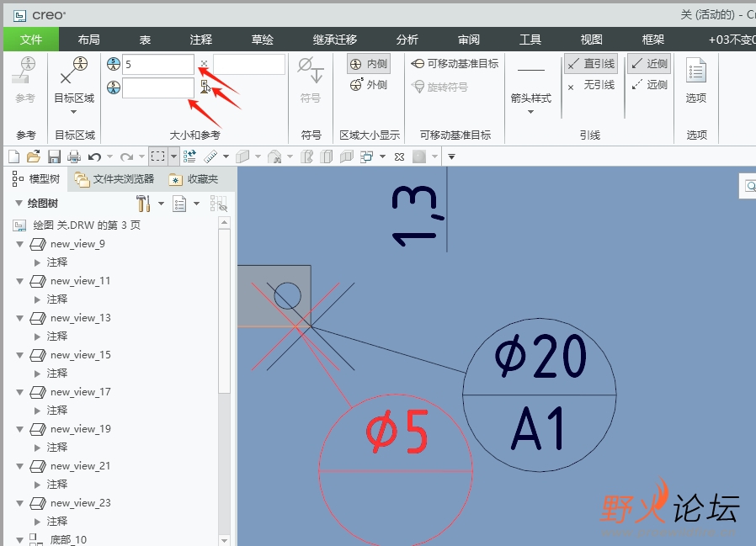Switch to the 视图 ribbon tab
Image resolution: width=756 pixels, height=546 pixels.
[592, 40]
